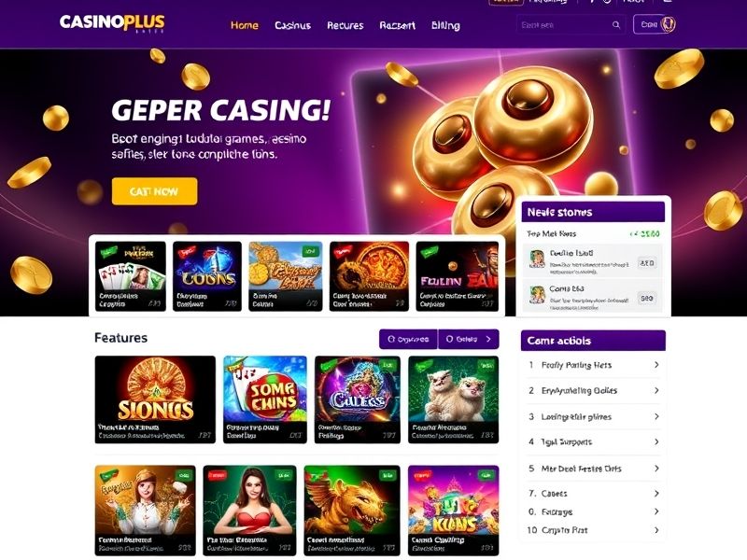Open the user avatar icon in header
Screen dimensions: 747x560
point(669,24)
